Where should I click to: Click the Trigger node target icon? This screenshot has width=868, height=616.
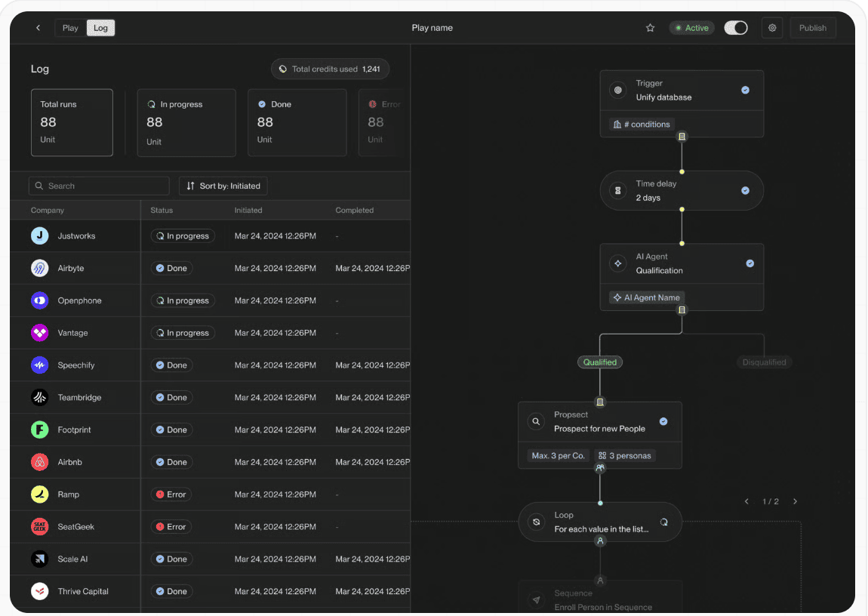617,91
